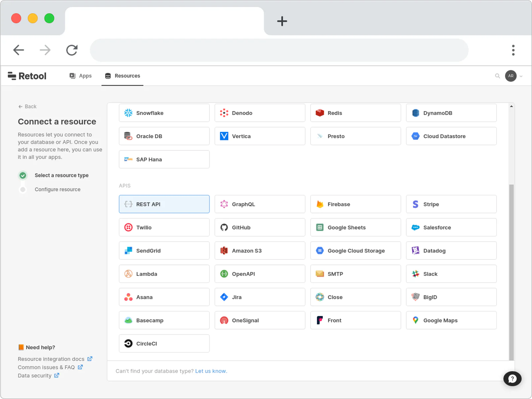
Task: Choose the Denodo resource icon
Action: click(224, 113)
